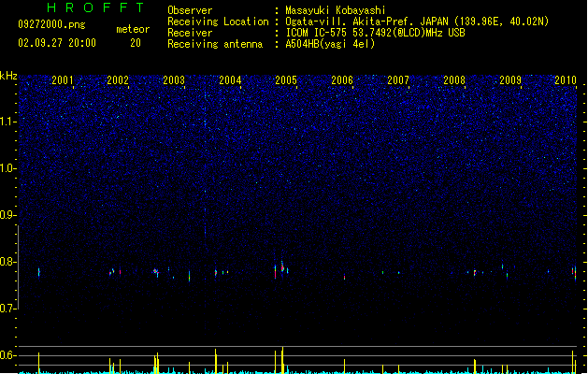Screen dimensions: 588x374
Task: Click the 0.6 kHz axis label
Action: (x=7, y=355)
